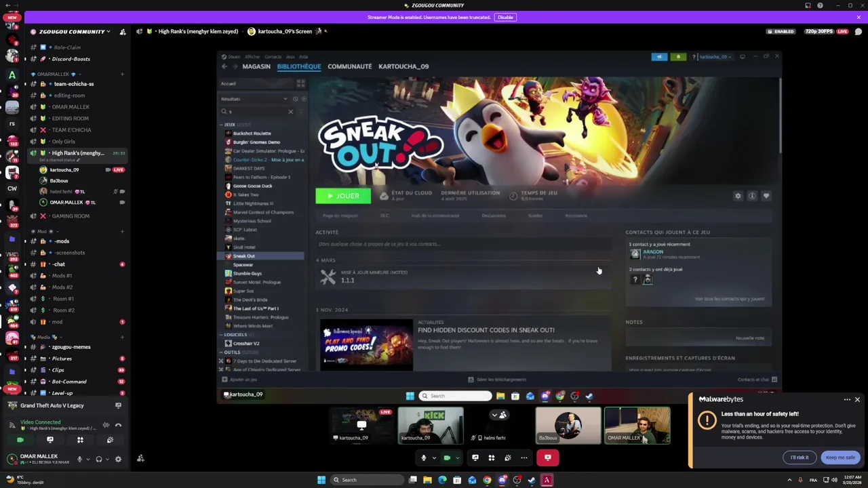Open the Afficher menu in Steam
The image size is (868, 488).
click(x=252, y=57)
